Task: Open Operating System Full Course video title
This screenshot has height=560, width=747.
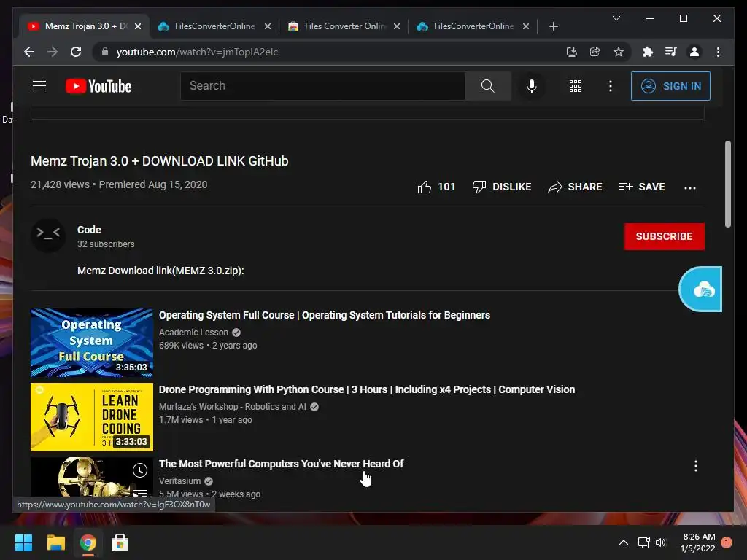Action: point(324,315)
